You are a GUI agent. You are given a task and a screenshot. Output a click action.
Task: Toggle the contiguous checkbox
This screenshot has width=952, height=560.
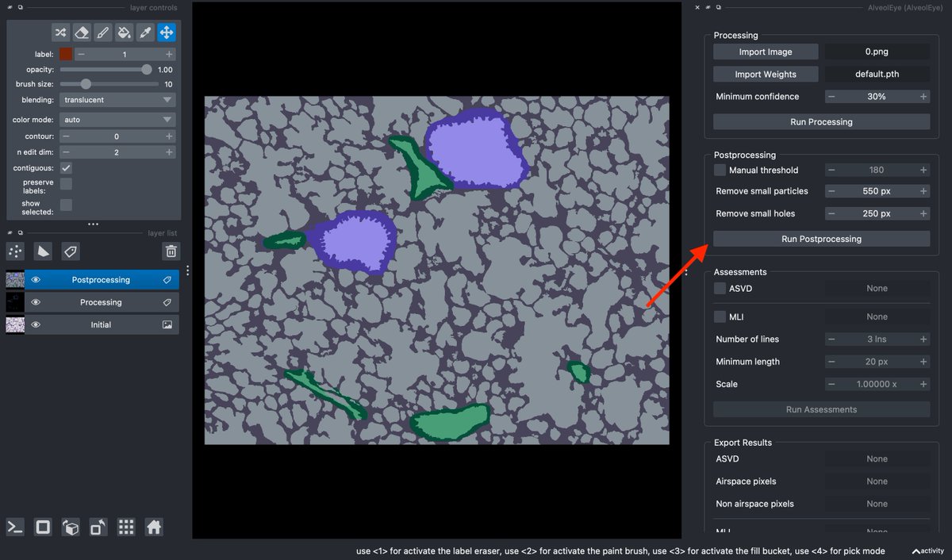tap(67, 168)
